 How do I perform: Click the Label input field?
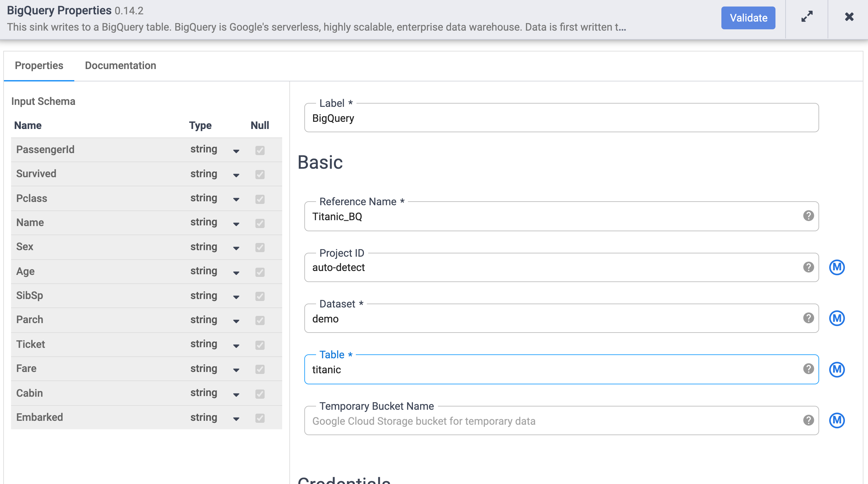pyautogui.click(x=561, y=118)
